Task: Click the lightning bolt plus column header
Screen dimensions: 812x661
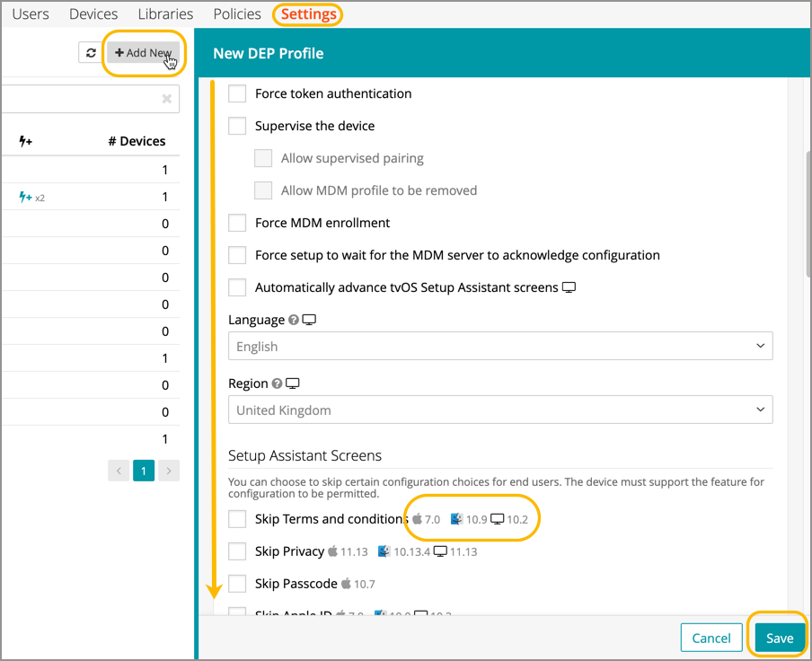Action: tap(25, 141)
